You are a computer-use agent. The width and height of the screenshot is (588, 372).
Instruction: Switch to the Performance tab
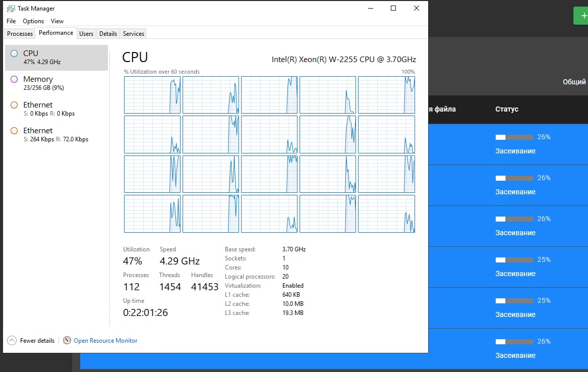[x=56, y=33]
